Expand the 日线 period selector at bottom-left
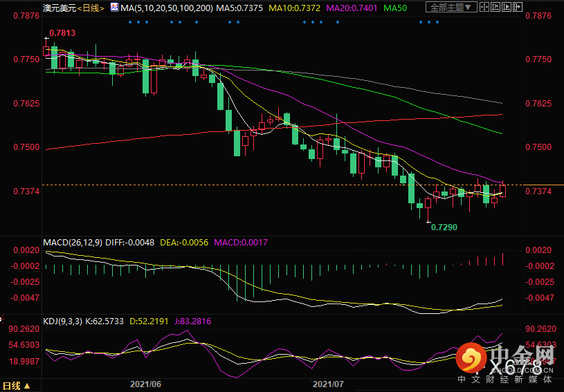The image size is (564, 392). tap(16, 386)
